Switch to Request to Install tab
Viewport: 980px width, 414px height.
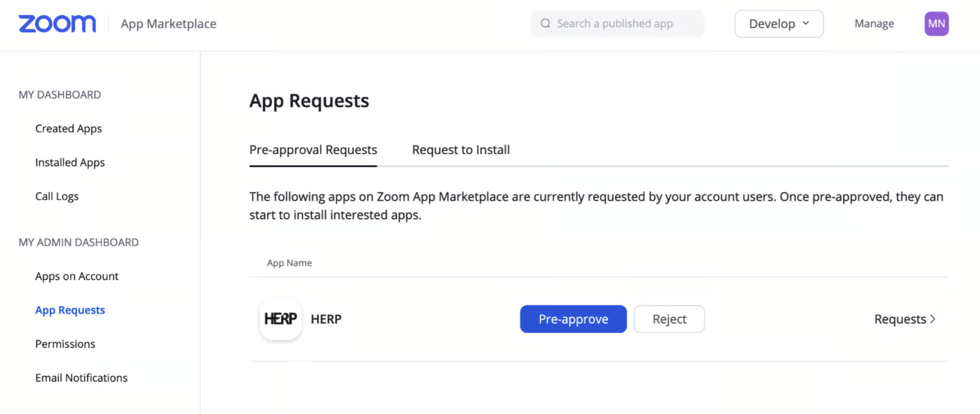pos(461,150)
